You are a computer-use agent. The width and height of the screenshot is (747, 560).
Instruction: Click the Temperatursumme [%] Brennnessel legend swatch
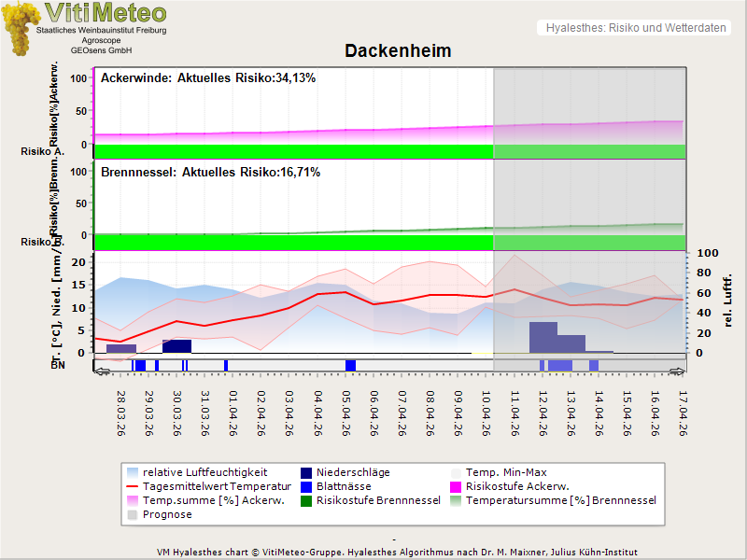coord(457,500)
